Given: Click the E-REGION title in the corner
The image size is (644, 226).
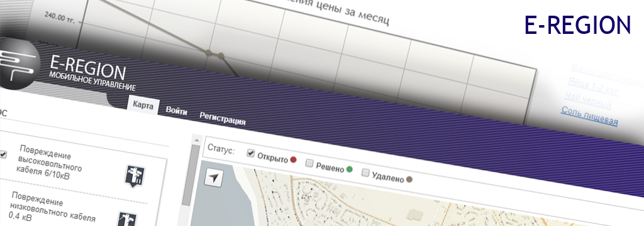Looking at the screenshot, I should (x=577, y=25).
